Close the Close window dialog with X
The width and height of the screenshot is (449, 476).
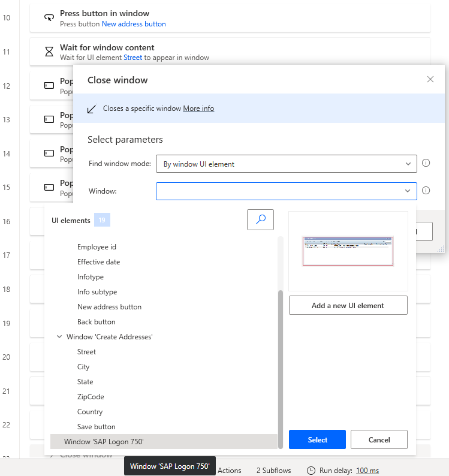coord(430,79)
